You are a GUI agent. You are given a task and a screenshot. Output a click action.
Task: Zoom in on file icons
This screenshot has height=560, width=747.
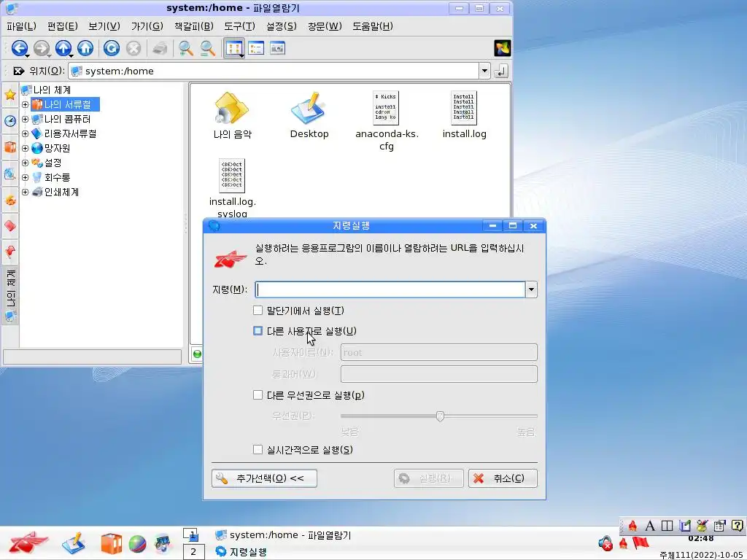point(185,48)
